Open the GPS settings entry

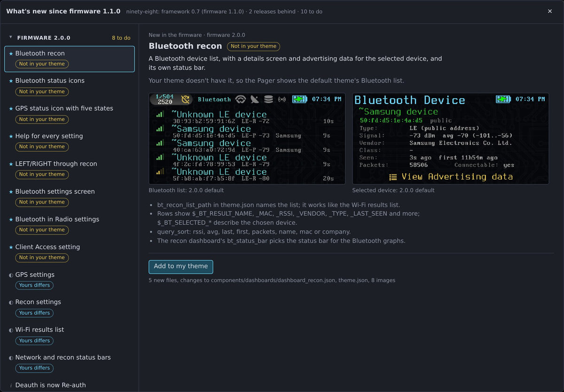[70, 281]
